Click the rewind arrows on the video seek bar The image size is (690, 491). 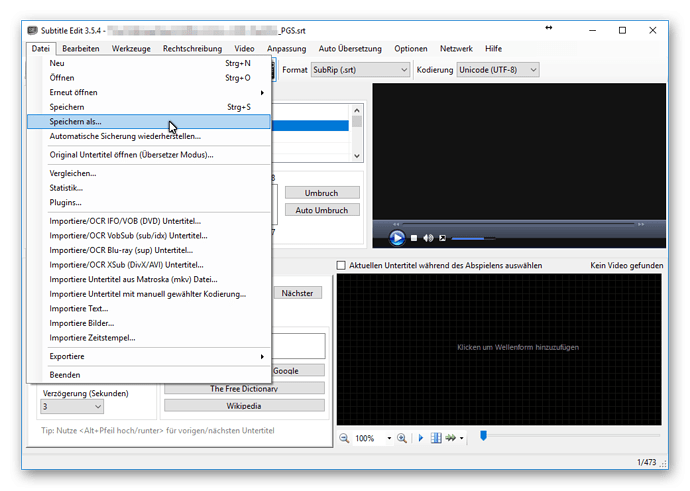pyautogui.click(x=396, y=224)
